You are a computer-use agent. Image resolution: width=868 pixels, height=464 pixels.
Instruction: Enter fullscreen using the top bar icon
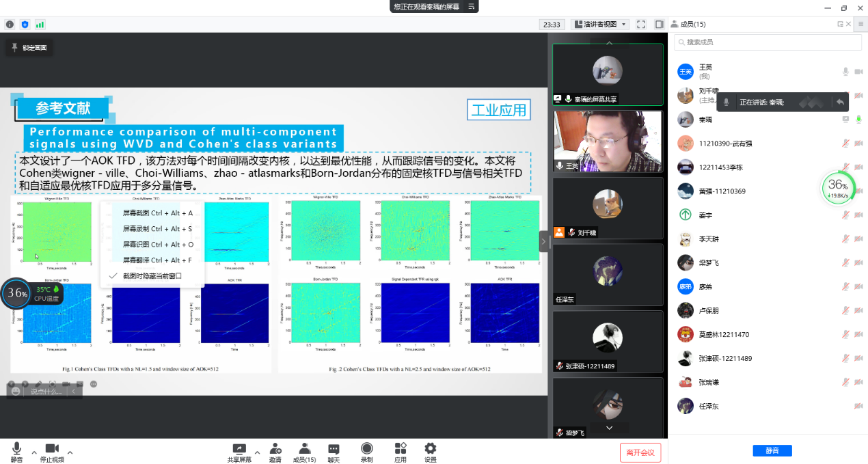pos(641,25)
